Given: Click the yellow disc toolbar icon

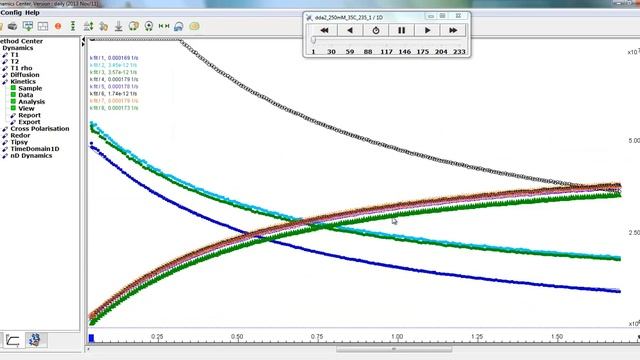Looking at the screenshot, I should pyautogui.click(x=194, y=27).
